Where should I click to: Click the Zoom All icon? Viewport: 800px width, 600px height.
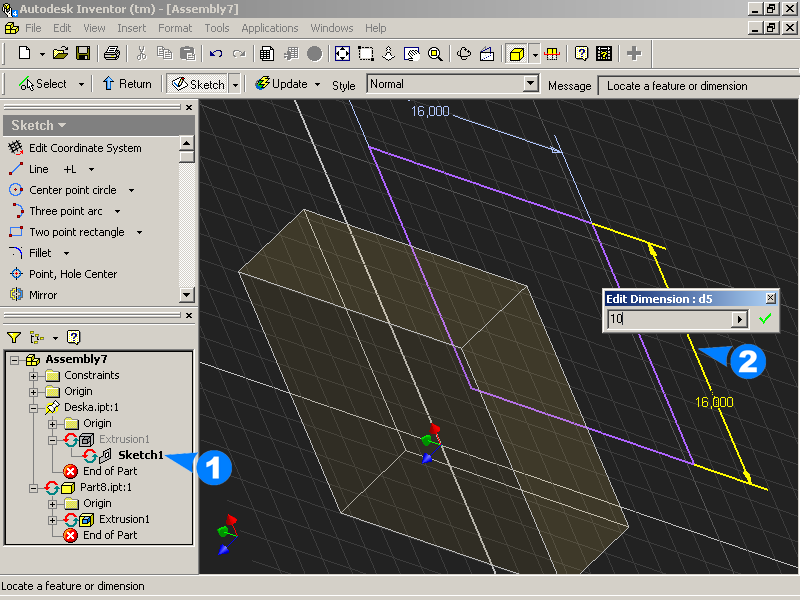(342, 53)
